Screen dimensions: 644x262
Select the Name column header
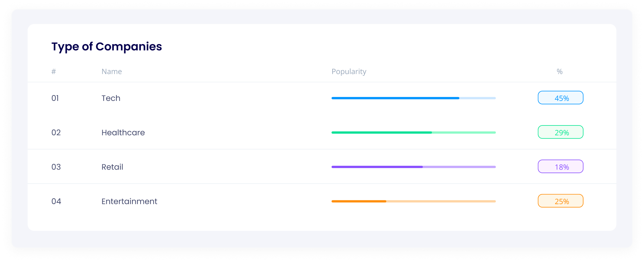[x=112, y=72]
